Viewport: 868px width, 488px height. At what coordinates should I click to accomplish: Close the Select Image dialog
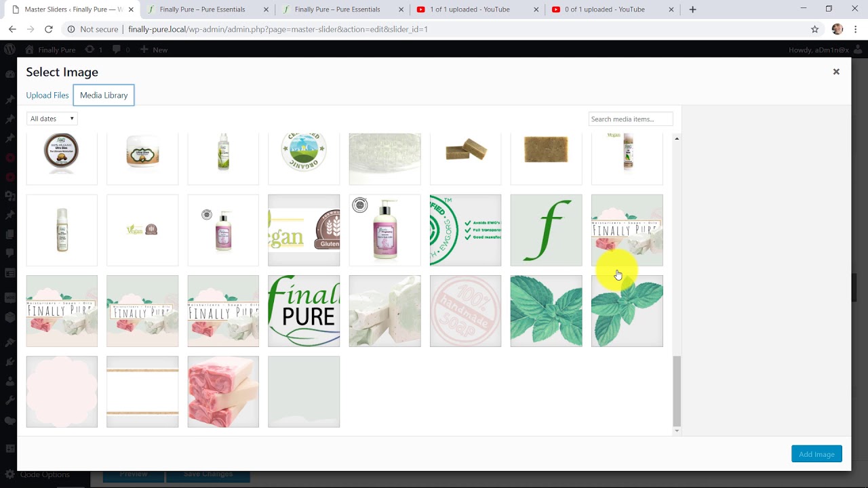836,71
